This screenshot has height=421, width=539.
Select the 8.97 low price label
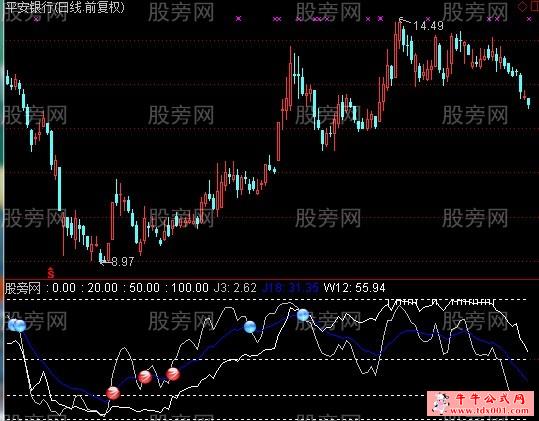(123, 262)
